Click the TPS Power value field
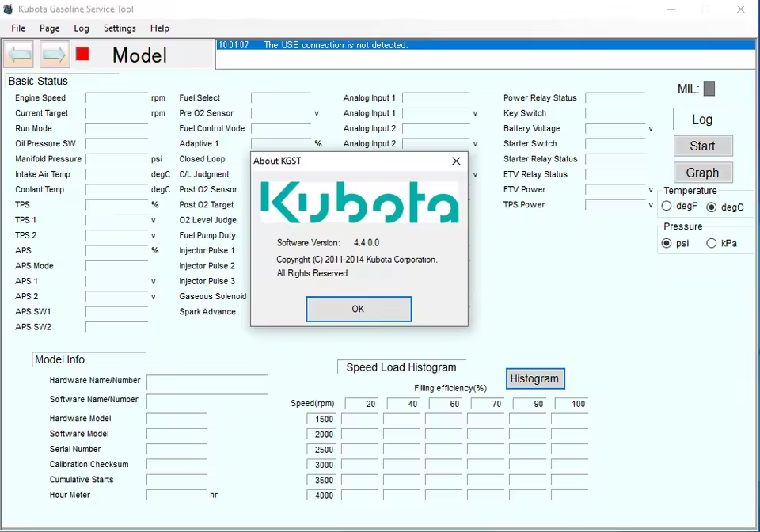Screen dimensions: 760x532 point(615,205)
